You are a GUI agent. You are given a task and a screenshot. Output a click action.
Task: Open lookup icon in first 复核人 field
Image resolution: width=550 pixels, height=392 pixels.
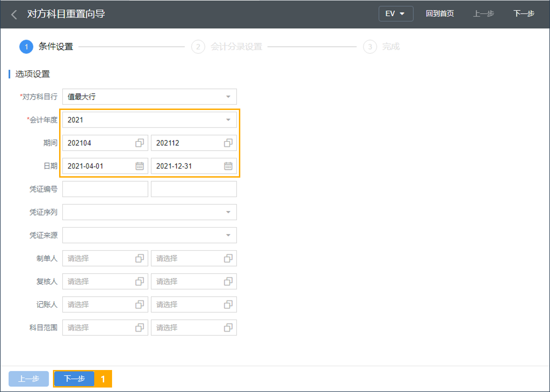[x=140, y=281]
